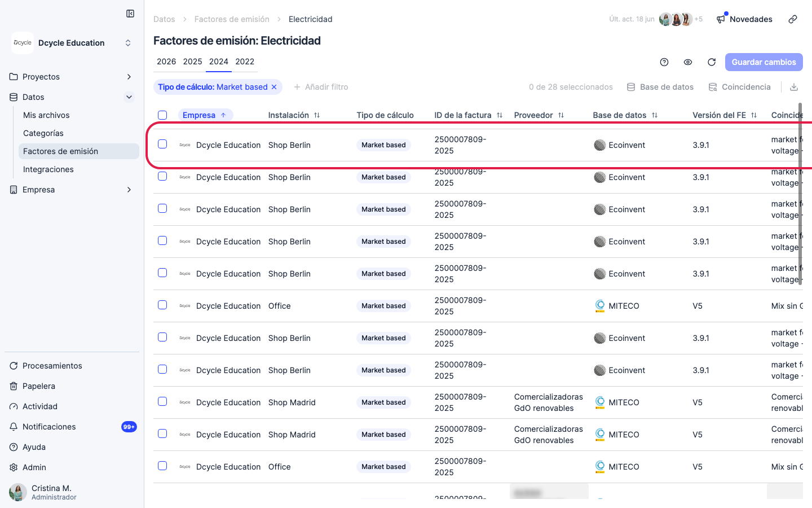This screenshot has width=812, height=508.
Task: Click Añadir filtro
Action: 321,87
